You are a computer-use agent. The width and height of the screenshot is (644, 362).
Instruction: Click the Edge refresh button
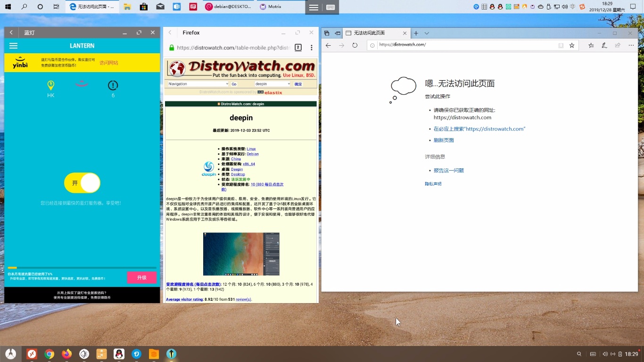point(355,45)
